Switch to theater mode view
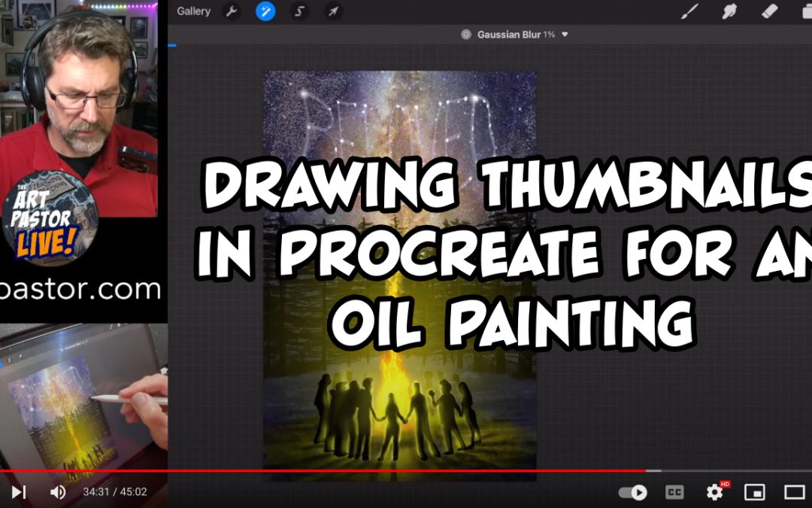This screenshot has height=508, width=812. [x=795, y=492]
